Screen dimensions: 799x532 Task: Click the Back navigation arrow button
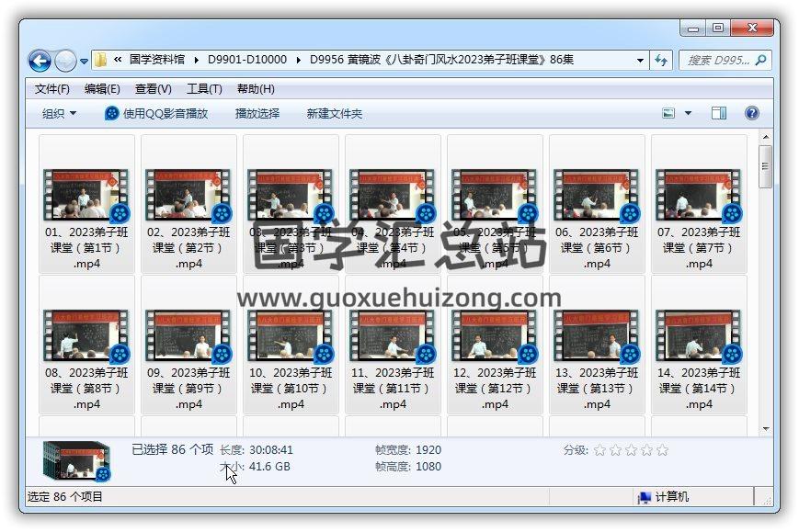[x=40, y=61]
